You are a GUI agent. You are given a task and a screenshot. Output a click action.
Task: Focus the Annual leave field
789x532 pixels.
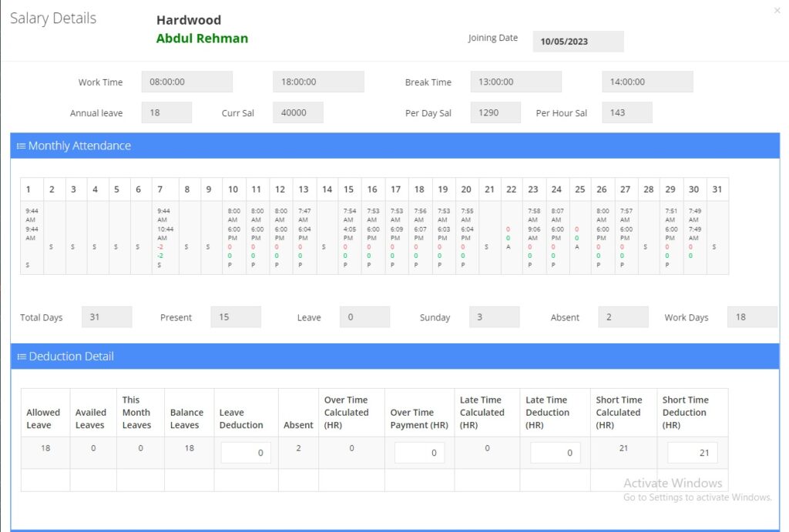tap(166, 112)
